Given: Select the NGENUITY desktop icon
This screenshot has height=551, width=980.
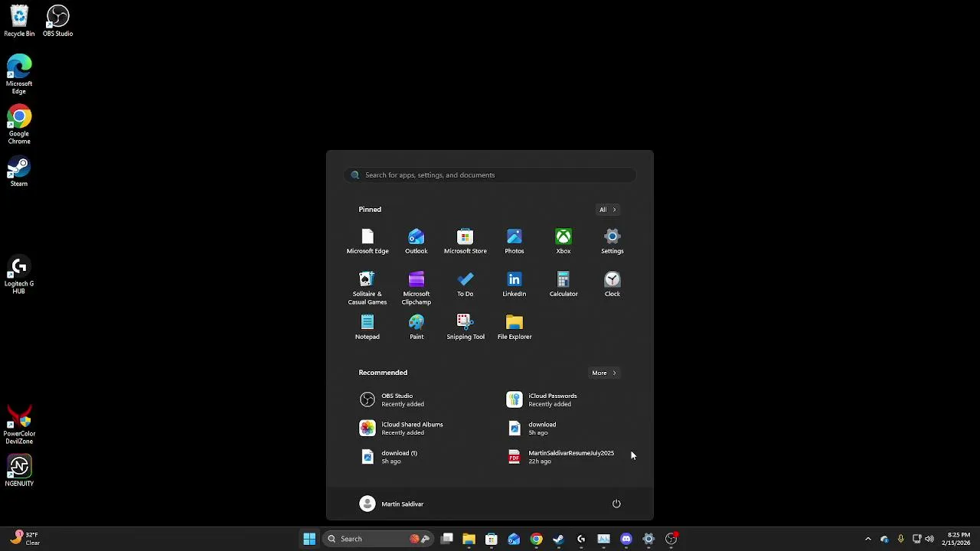Looking at the screenshot, I should coord(19,471).
